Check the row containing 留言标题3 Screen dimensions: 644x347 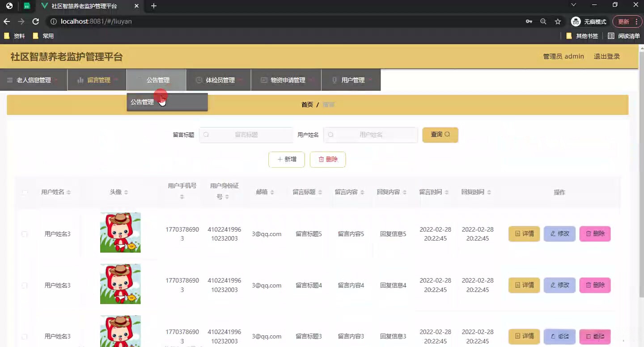(25, 336)
